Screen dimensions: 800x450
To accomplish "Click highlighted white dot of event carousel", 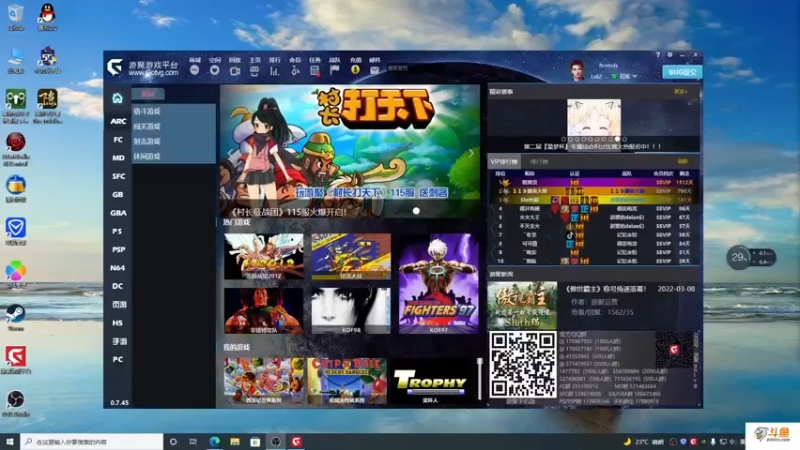I will pyautogui.click(x=617, y=139).
